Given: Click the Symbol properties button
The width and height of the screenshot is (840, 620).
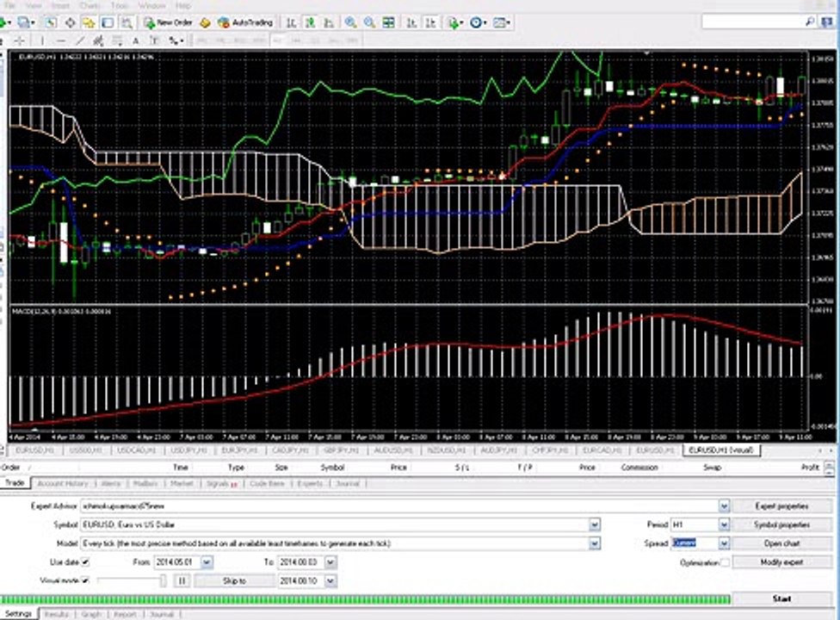Looking at the screenshot, I should click(781, 524).
